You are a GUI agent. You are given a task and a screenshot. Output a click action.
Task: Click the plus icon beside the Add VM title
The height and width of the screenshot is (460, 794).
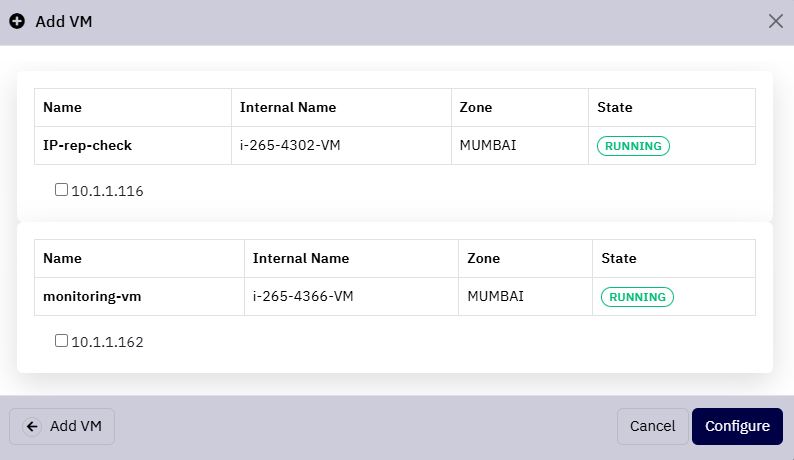[17, 21]
